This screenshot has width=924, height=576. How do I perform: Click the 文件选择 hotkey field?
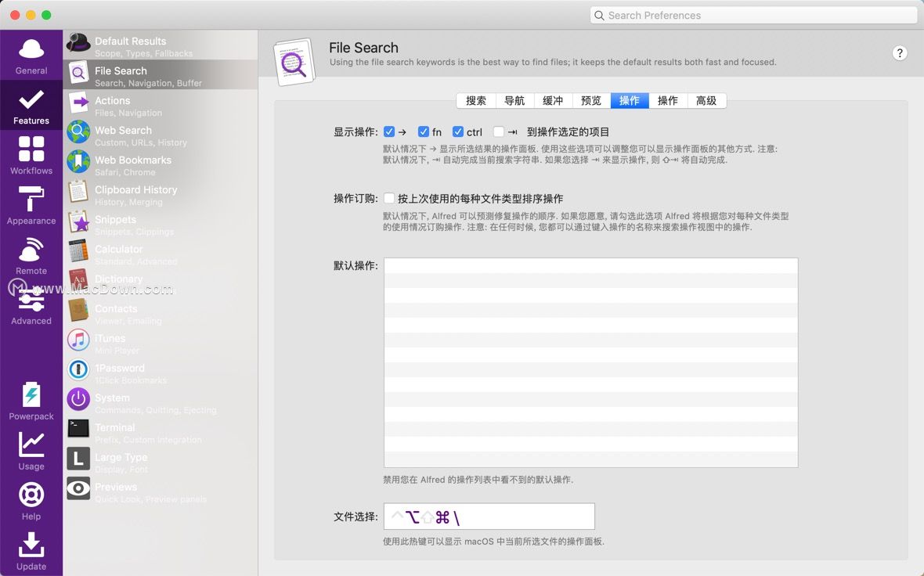point(489,517)
